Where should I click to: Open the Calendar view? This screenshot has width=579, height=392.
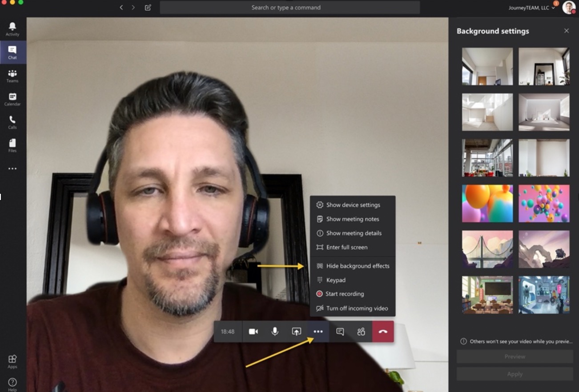[x=12, y=99]
